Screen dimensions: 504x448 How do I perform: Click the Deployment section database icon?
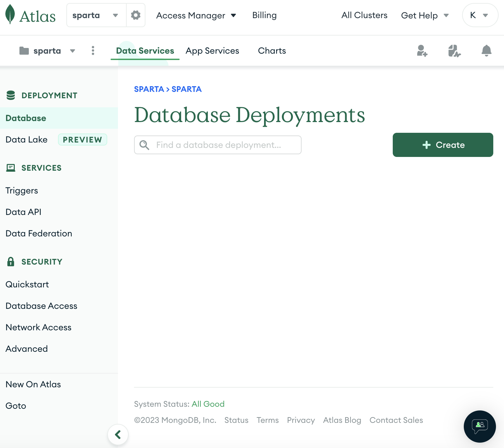click(x=11, y=95)
